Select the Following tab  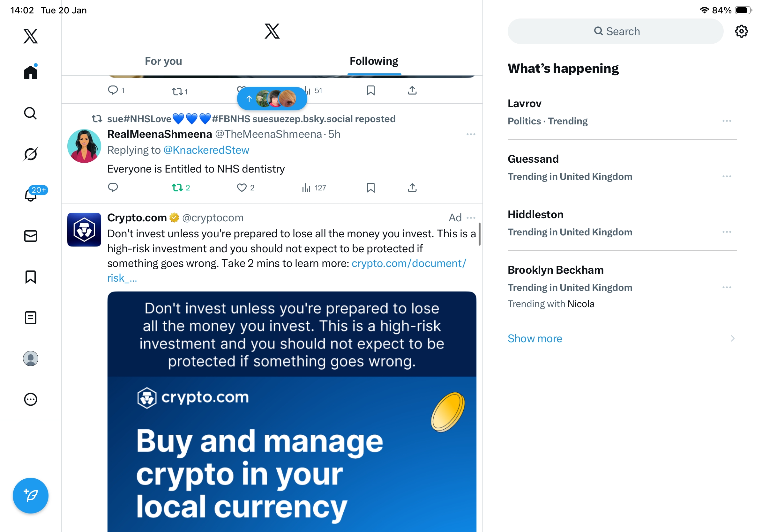point(374,61)
